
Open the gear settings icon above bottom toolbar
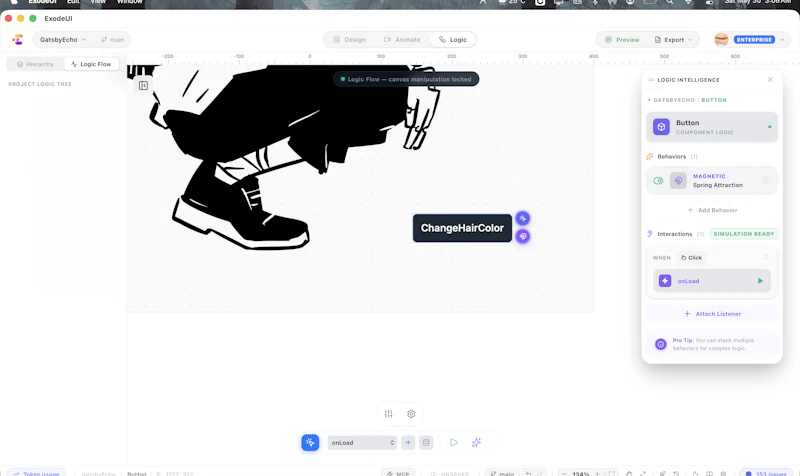[x=411, y=414]
